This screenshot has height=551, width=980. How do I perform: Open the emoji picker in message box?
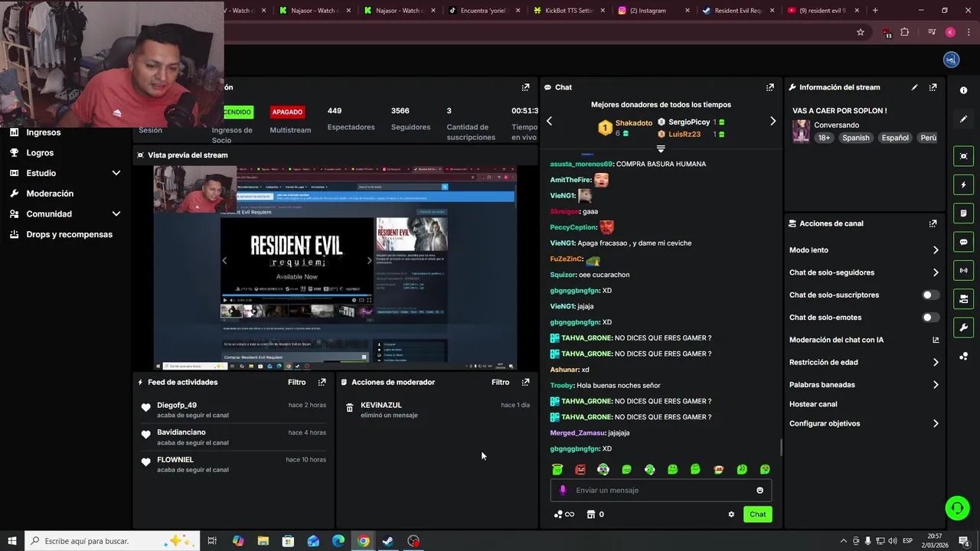759,491
